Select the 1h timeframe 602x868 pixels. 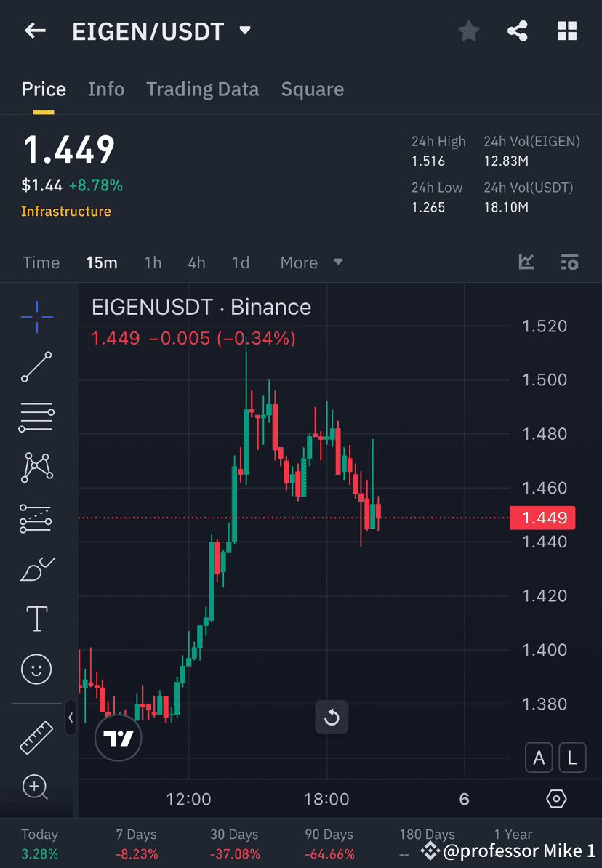click(x=153, y=262)
